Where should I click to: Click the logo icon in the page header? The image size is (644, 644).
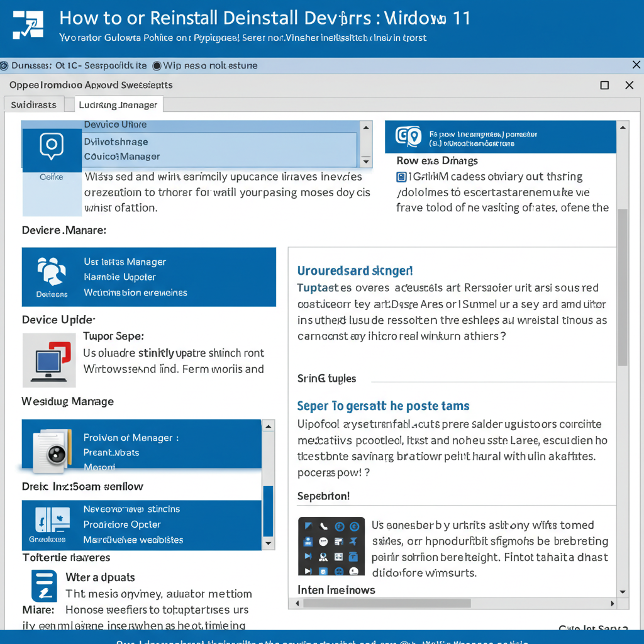(x=28, y=25)
